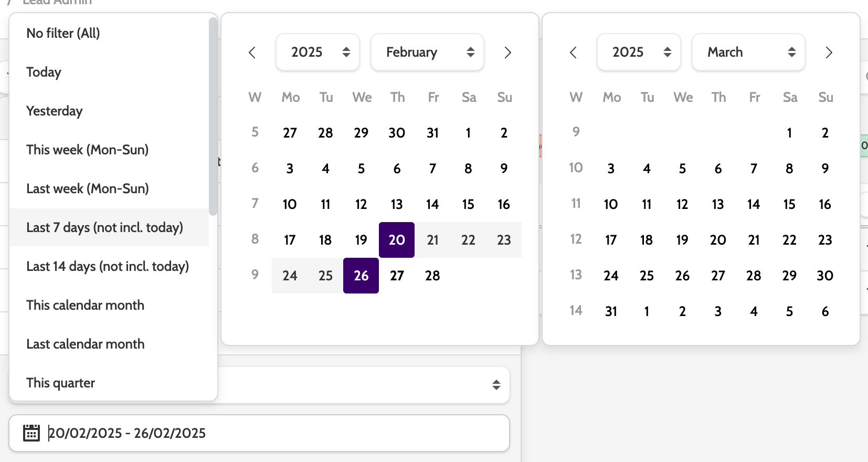Open year 2025 dropdown above March
The width and height of the screenshot is (868, 462).
point(639,52)
